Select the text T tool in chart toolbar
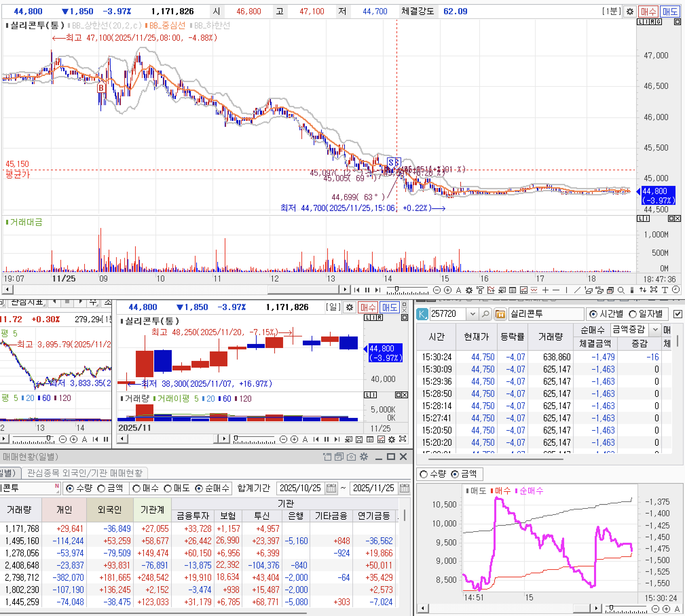 click(x=665, y=290)
